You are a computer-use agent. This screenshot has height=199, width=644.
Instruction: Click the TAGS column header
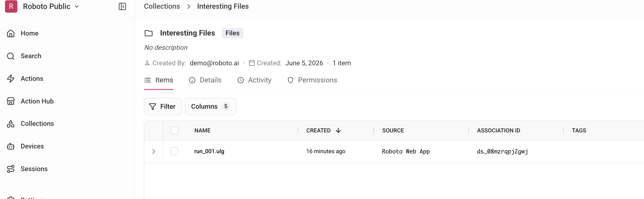579,131
